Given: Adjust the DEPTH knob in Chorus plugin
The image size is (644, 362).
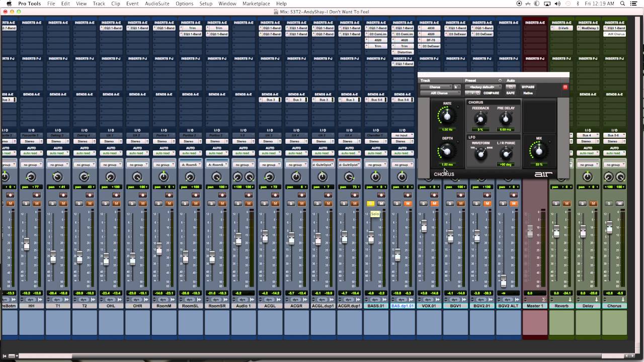Looking at the screenshot, I should click(447, 151).
